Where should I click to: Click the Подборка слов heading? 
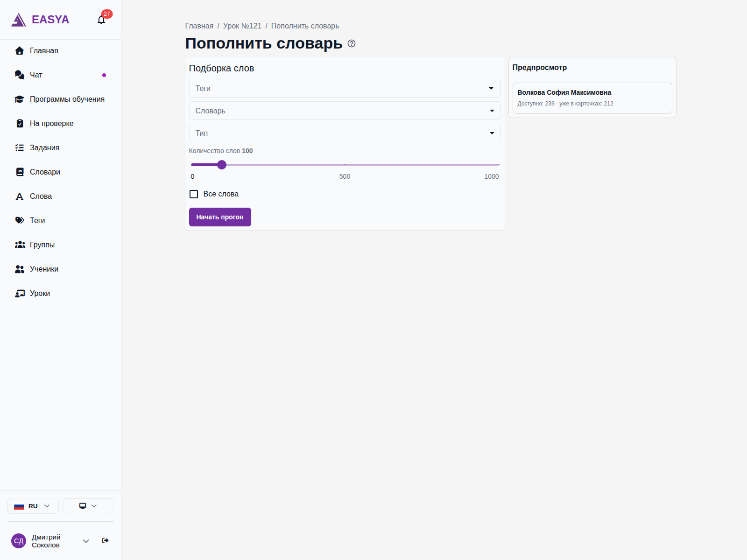pos(221,68)
